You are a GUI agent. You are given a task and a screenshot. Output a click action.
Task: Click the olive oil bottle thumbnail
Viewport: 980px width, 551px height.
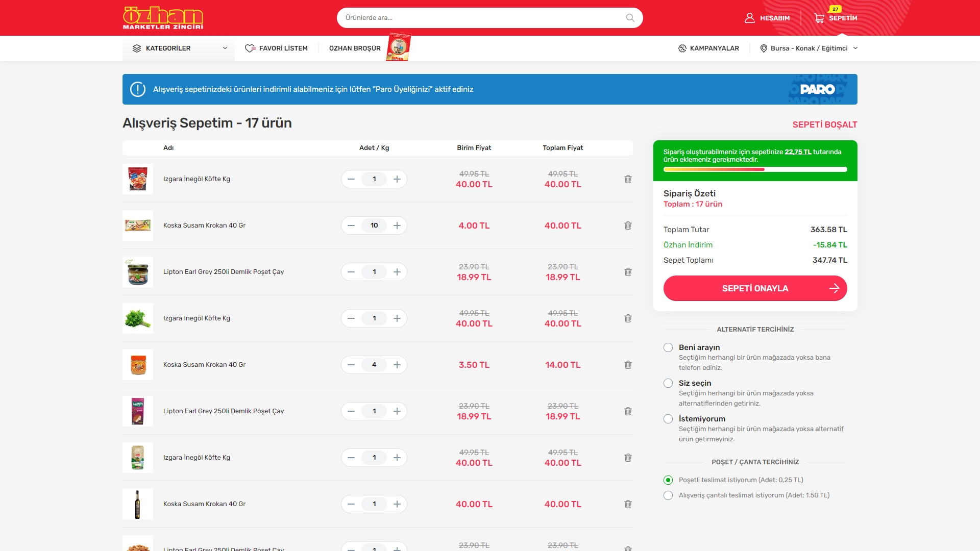[138, 504]
